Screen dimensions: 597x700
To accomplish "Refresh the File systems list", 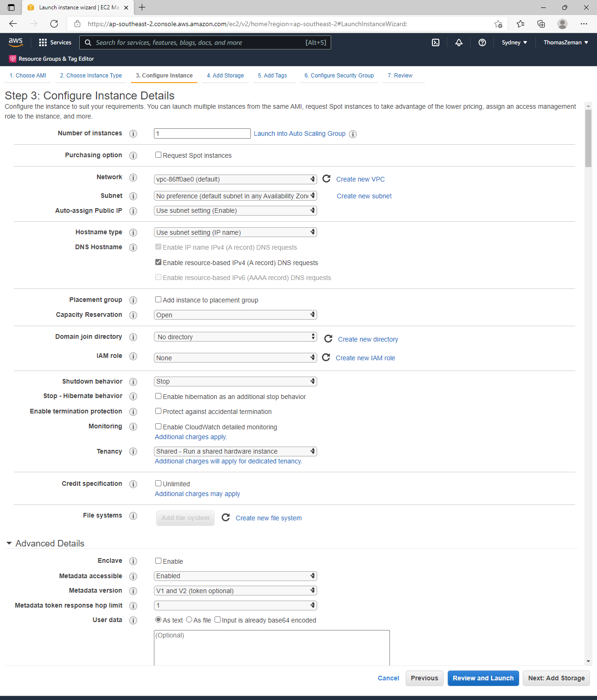I will [x=226, y=518].
